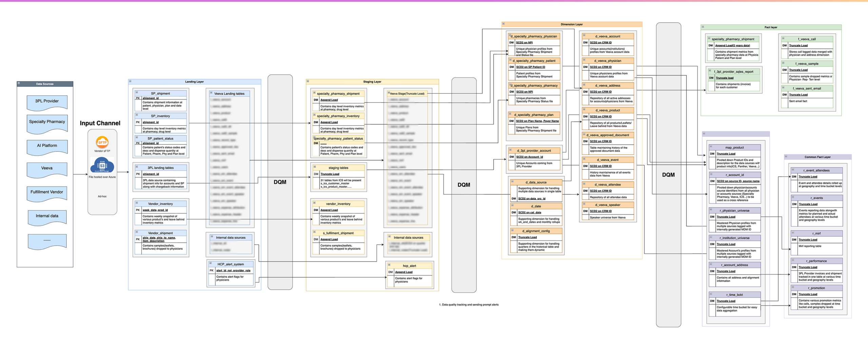Collapse the hcp_alert staging table

389,265
